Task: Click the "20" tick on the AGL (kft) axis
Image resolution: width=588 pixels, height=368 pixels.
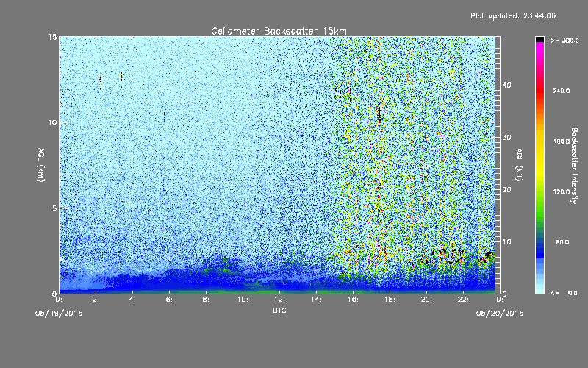Action: tap(506, 189)
